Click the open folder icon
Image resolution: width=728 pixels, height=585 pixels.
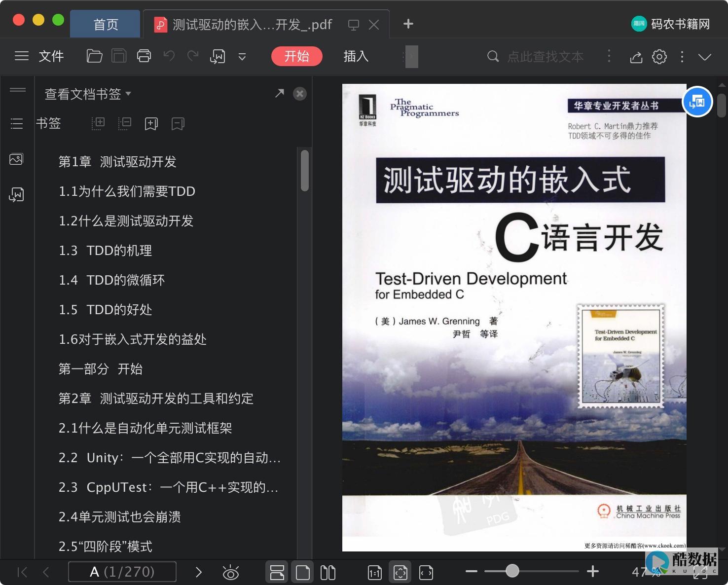pyautogui.click(x=94, y=56)
